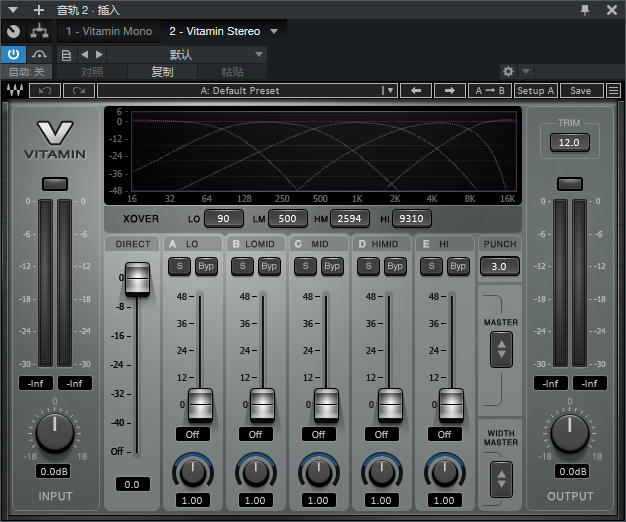Viewport: 626px width, 522px height.
Task: Click the D HIMID width value 1.00
Action: [x=381, y=500]
